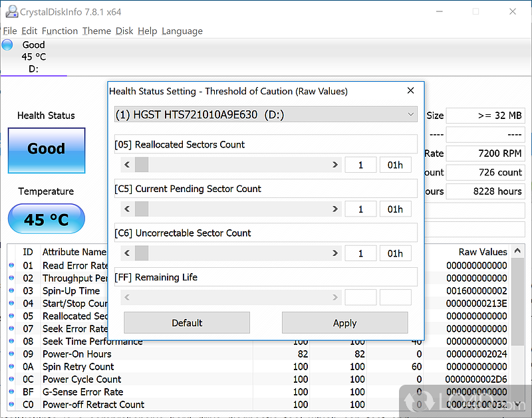The height and width of the screenshot is (418, 532).
Task: Click the Current Pending Sector Count slider thumb
Action: (142, 209)
